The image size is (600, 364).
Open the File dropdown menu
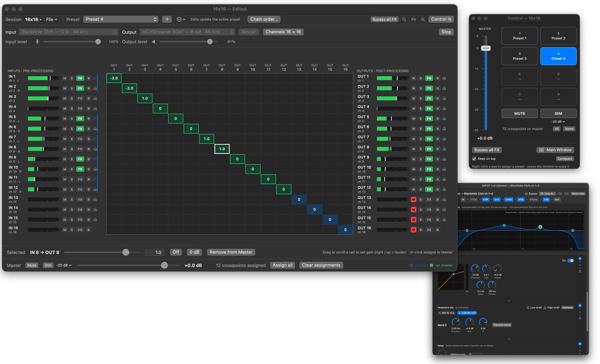click(x=51, y=19)
